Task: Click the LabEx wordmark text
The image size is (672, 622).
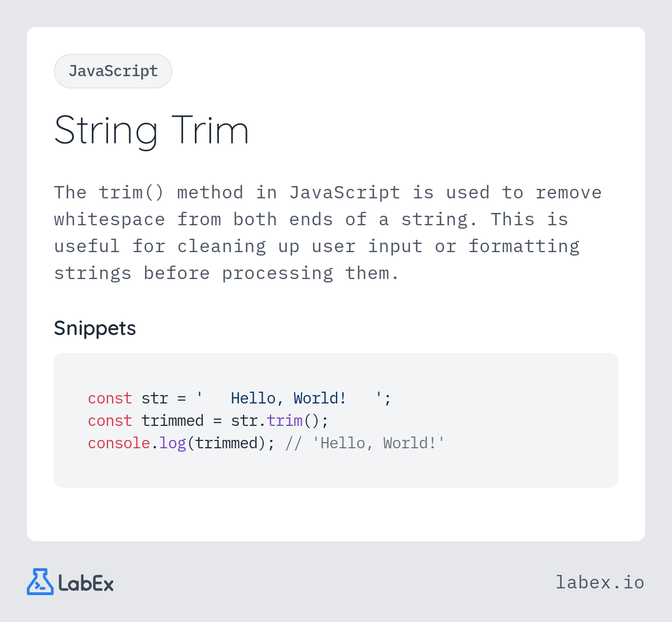Action: 86,584
